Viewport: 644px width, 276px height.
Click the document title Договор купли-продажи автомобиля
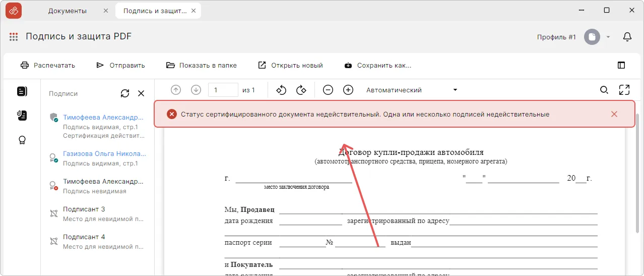[x=411, y=152]
